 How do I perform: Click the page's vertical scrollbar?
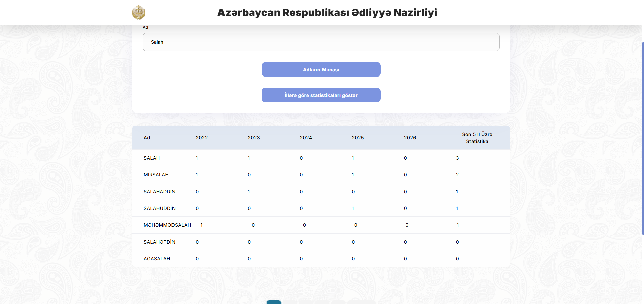643,138
